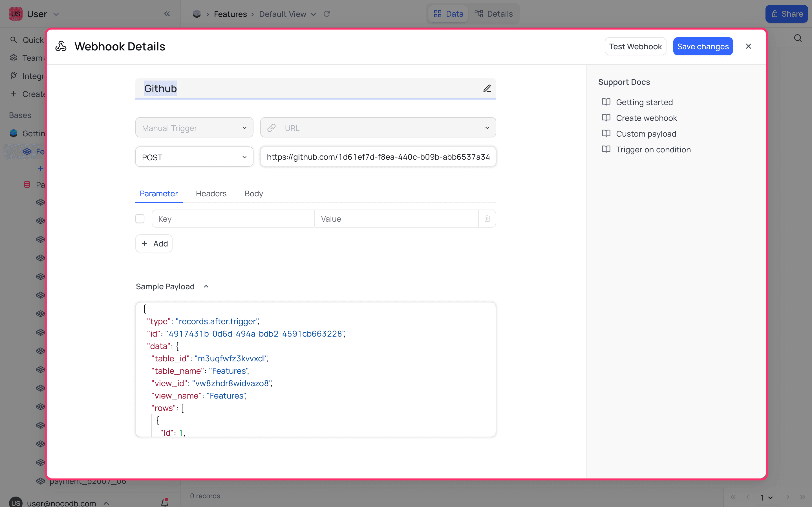Open the POST method dropdown

point(194,157)
